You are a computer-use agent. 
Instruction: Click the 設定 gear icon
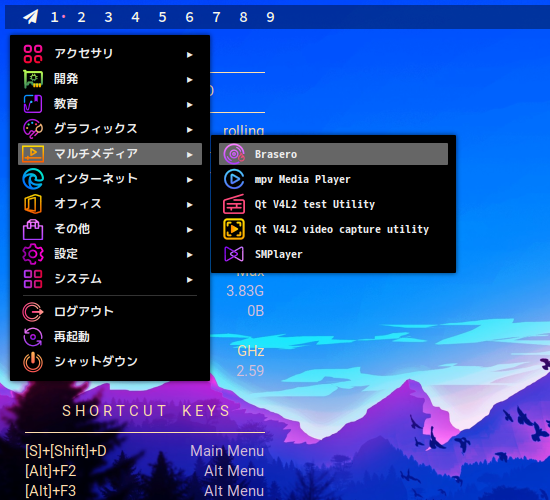(x=33, y=254)
